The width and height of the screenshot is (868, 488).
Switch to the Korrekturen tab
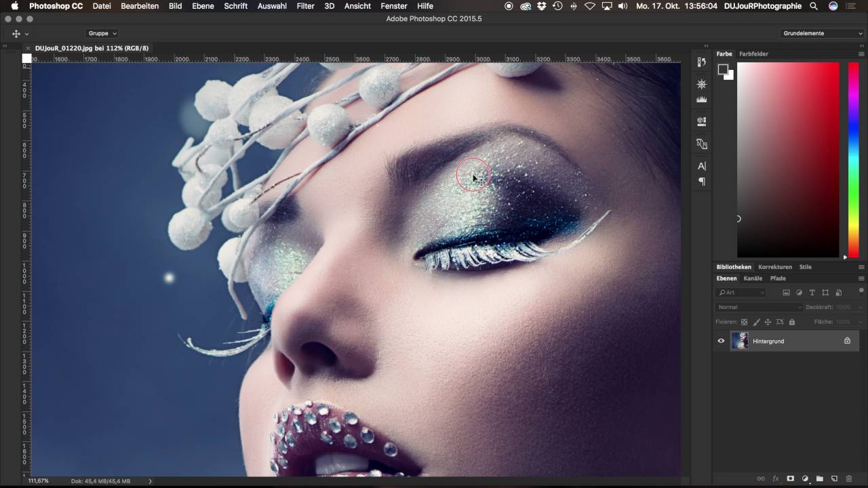(775, 267)
